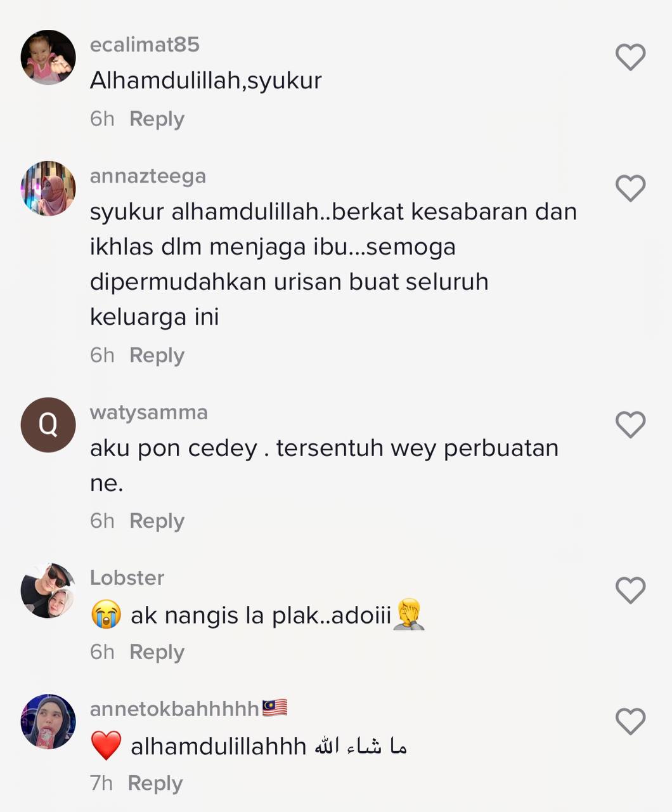Open annetokbahhhhh's avatar image
The image size is (672, 812).
click(48, 721)
